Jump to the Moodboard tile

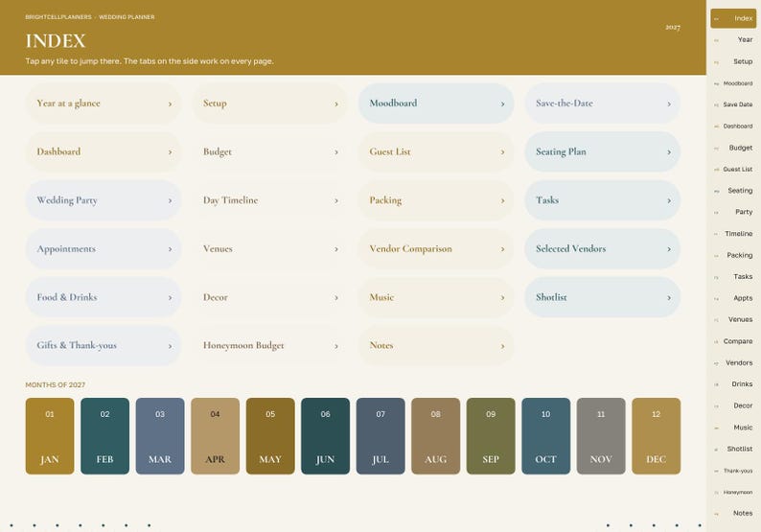(436, 104)
